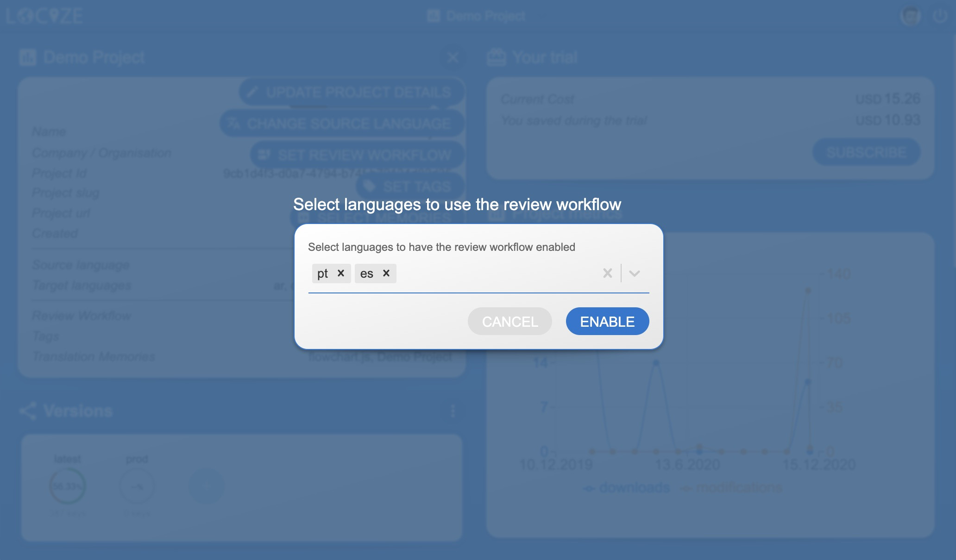This screenshot has width=956, height=560.
Task: Click the Set Tags button
Action: click(409, 187)
